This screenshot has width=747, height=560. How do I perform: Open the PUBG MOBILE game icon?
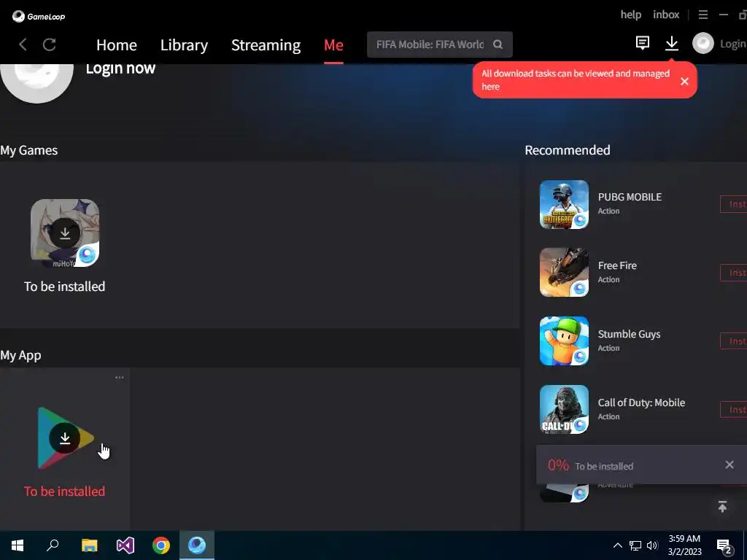coord(564,204)
